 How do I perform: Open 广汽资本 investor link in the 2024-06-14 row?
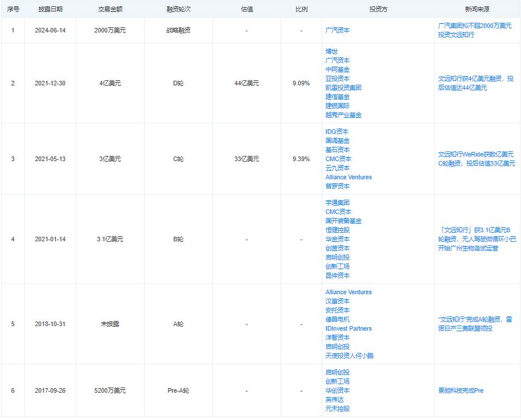pos(337,30)
